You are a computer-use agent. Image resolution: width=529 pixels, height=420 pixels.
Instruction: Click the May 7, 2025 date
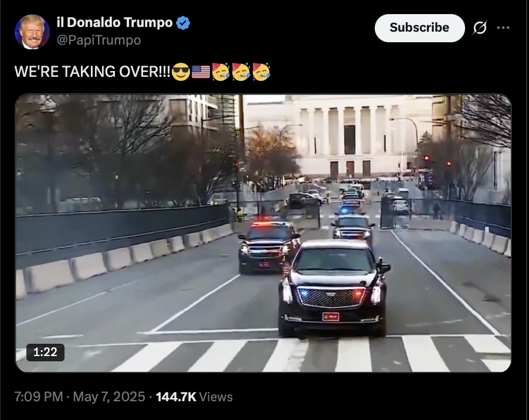[109, 397]
